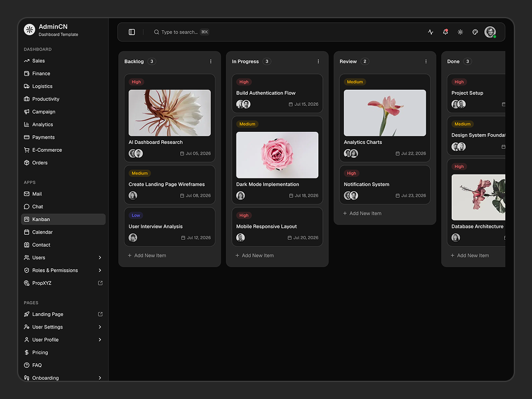The height and width of the screenshot is (399, 532).
Task: Expand the Onboarding chevron
Action: coord(100,378)
